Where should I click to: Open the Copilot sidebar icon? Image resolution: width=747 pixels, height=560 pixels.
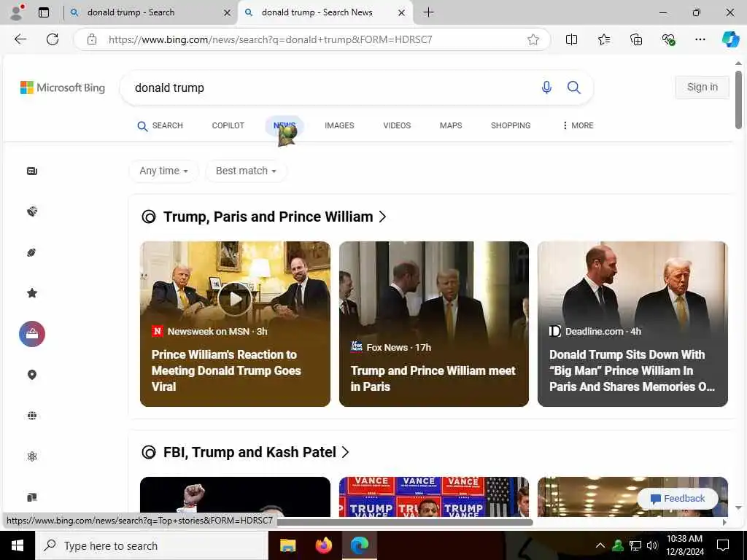click(x=730, y=39)
